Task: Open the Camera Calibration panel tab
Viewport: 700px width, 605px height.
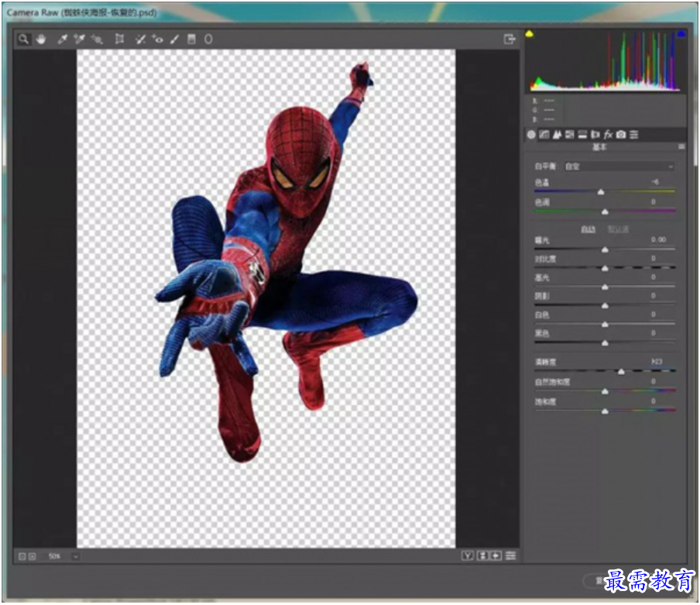Action: click(x=621, y=134)
